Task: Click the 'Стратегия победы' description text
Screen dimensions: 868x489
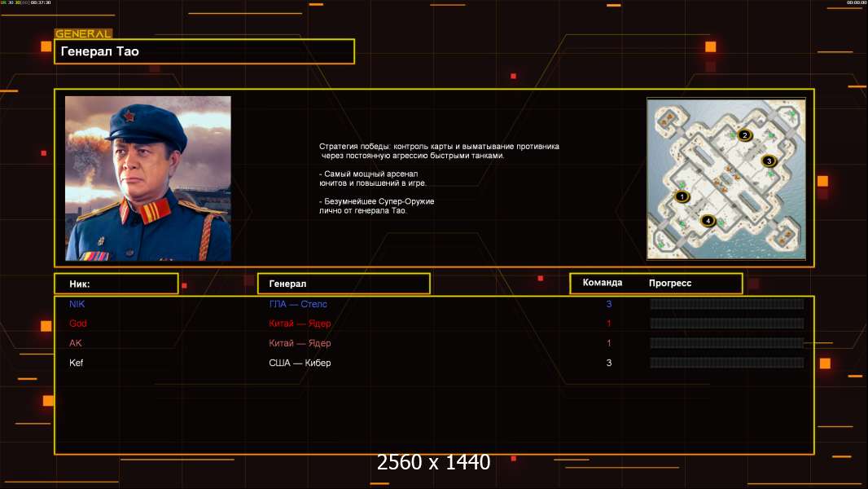Action: [x=439, y=152]
